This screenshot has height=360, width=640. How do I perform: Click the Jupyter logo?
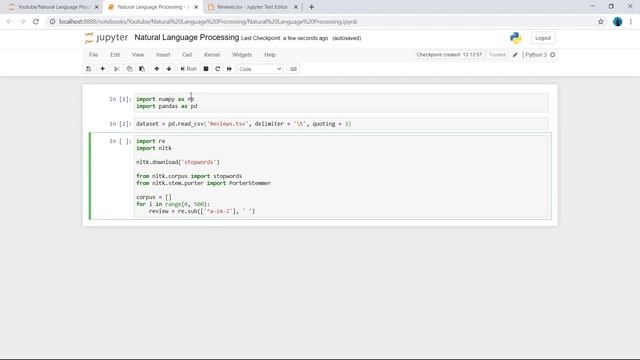tap(107, 38)
